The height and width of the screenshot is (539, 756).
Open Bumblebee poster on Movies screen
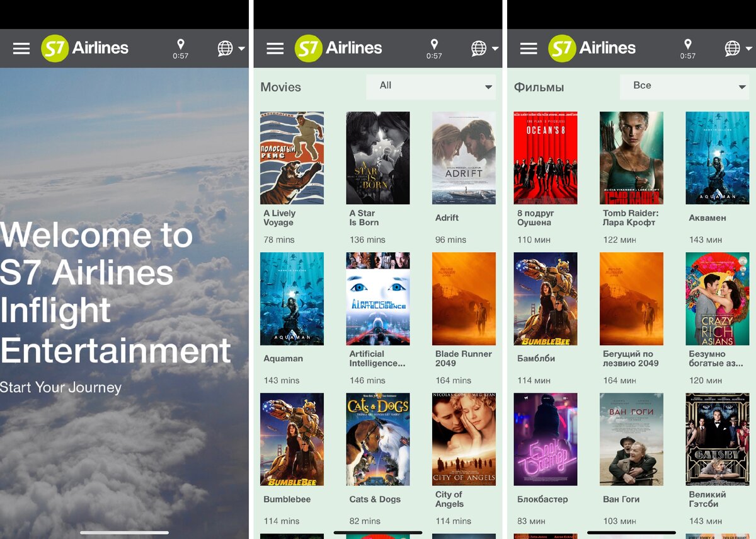click(x=292, y=439)
